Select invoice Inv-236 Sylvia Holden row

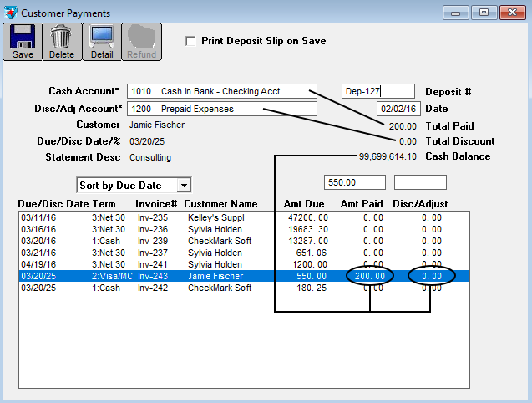[167, 229]
